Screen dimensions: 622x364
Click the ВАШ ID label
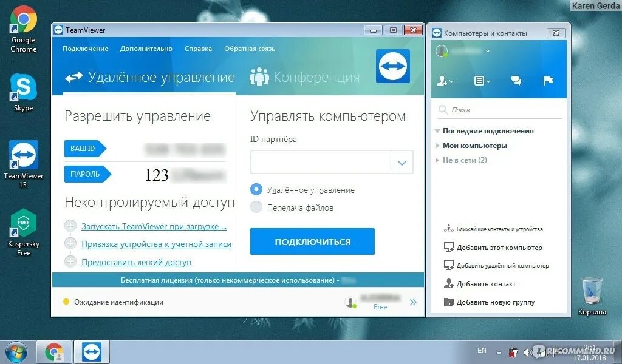85,149
